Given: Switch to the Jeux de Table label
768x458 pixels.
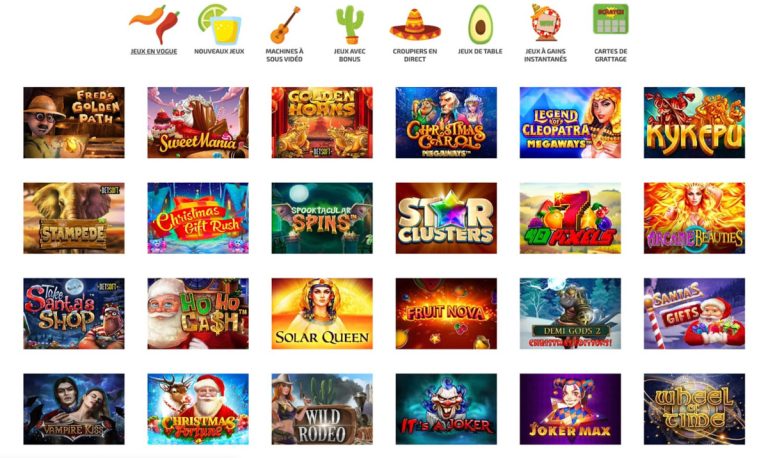Looking at the screenshot, I should [x=480, y=51].
